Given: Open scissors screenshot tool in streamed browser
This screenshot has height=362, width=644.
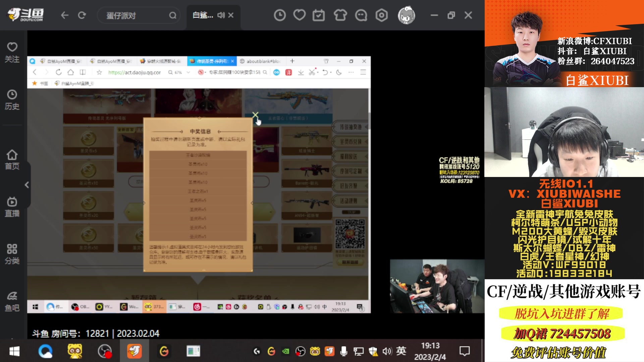Looking at the screenshot, I should tap(312, 72).
